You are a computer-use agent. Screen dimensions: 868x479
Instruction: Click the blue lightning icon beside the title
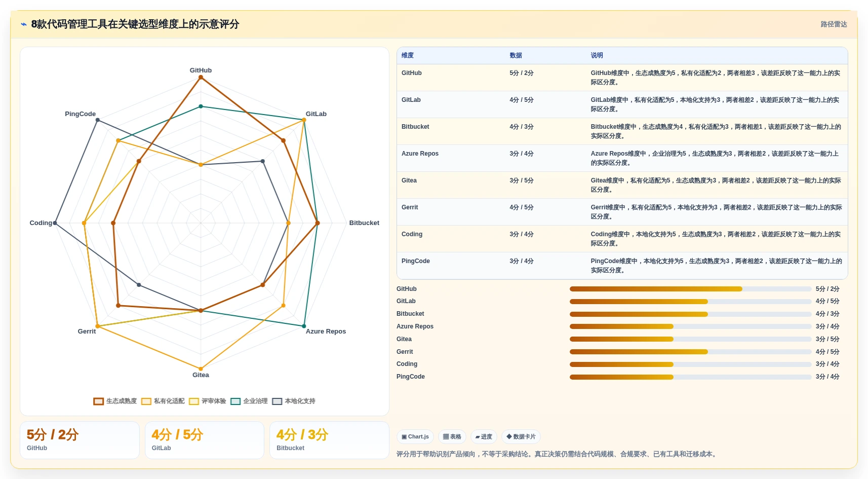(x=24, y=24)
